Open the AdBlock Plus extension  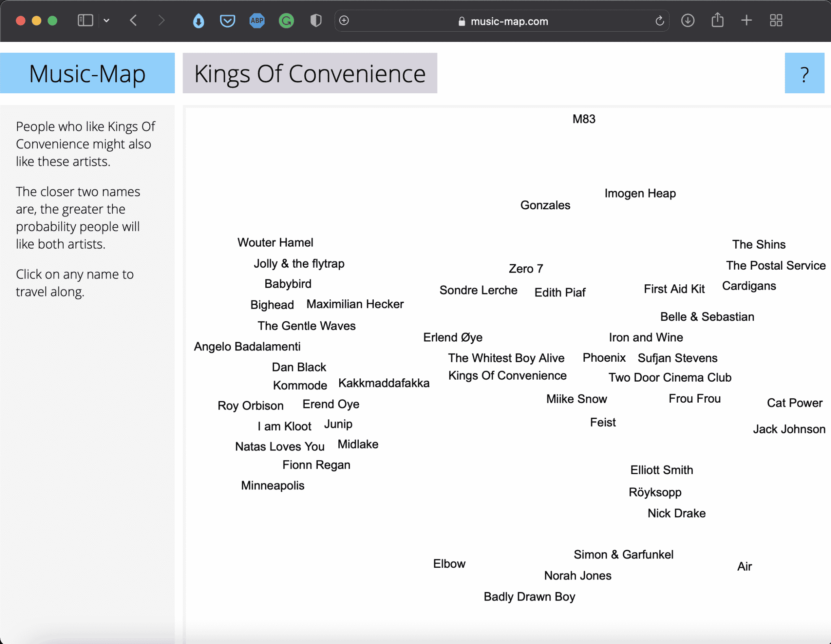(256, 20)
